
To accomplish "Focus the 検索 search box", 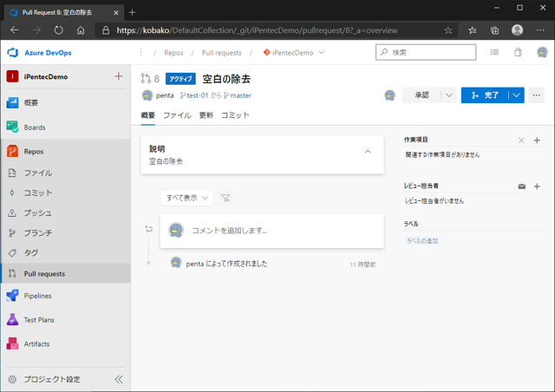I will (426, 52).
